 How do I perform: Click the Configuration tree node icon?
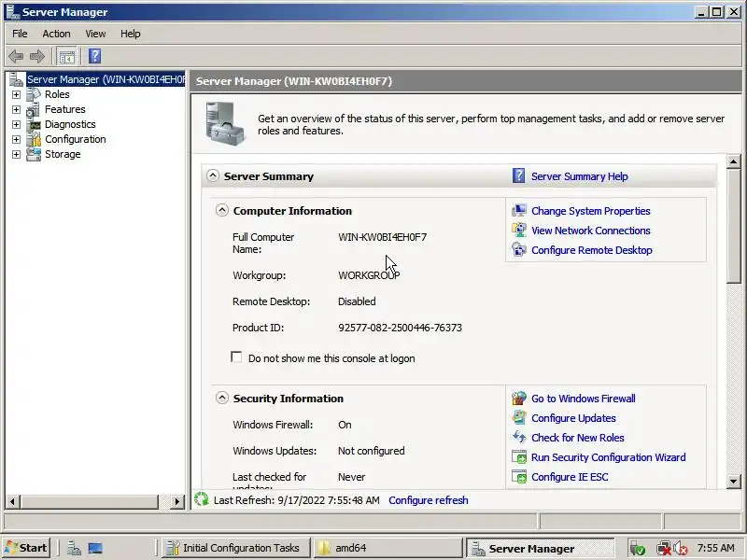coord(34,139)
